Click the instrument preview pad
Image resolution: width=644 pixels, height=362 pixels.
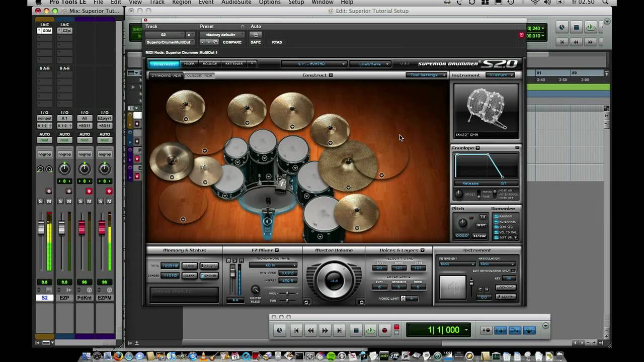click(453, 287)
